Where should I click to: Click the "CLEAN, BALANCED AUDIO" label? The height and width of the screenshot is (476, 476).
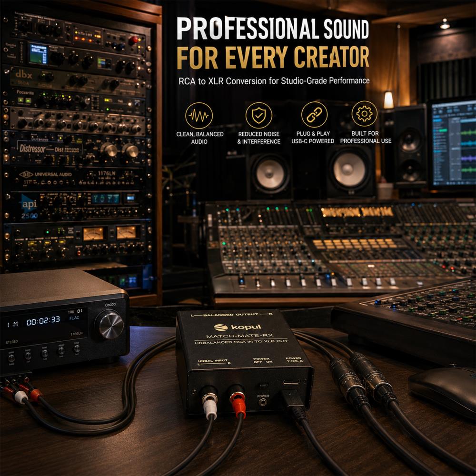click(x=200, y=138)
